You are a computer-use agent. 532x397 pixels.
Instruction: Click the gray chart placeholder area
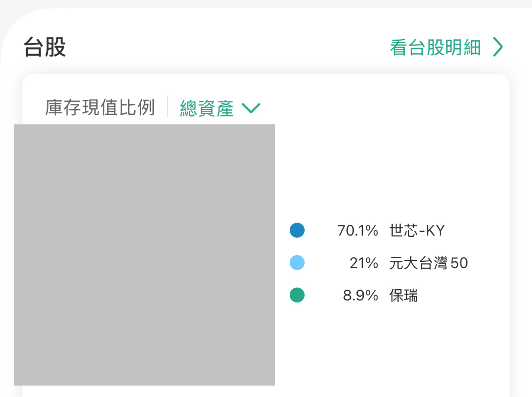(x=144, y=255)
